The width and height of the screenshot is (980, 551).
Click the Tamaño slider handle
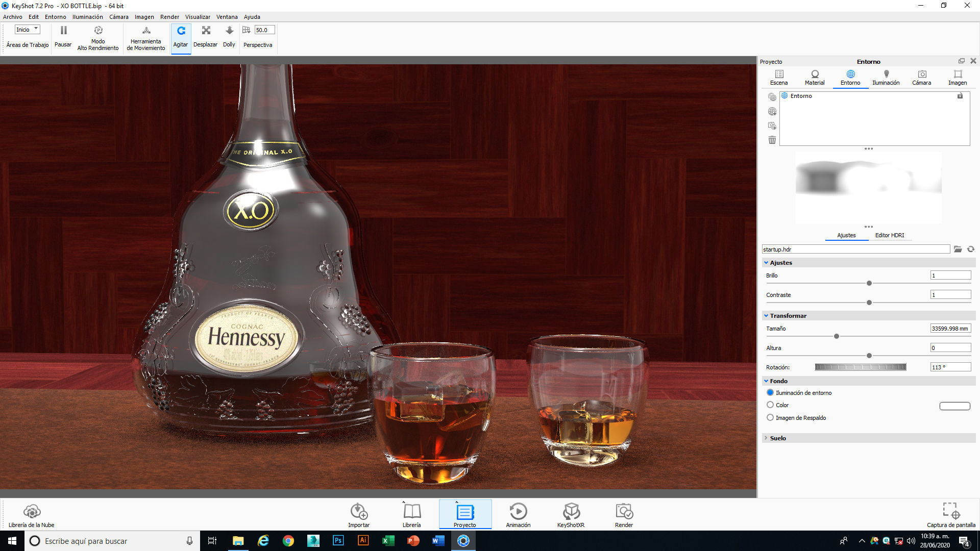point(837,336)
